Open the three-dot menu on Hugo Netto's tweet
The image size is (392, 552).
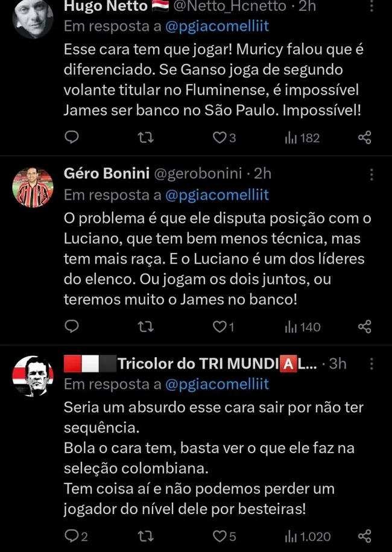coord(371,6)
